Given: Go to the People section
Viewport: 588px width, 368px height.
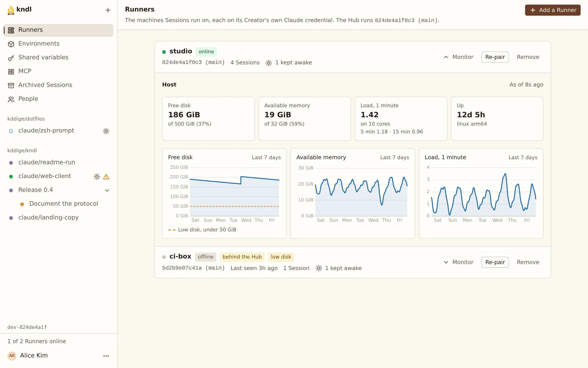Looking at the screenshot, I should [59, 99].
